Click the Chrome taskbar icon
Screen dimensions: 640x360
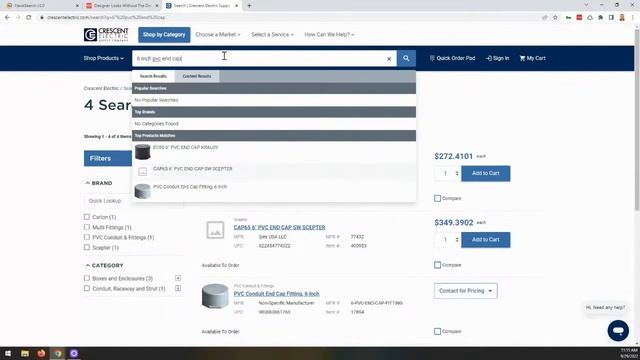click(x=58, y=353)
